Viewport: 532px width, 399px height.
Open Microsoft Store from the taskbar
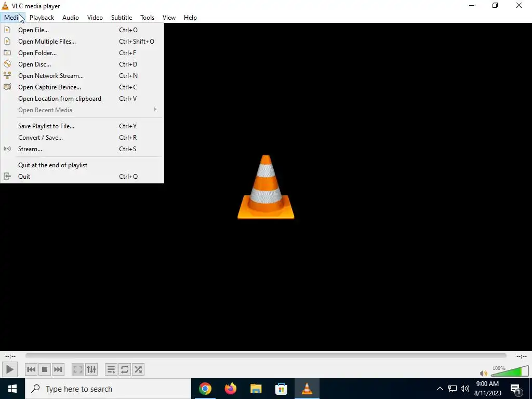(281, 389)
